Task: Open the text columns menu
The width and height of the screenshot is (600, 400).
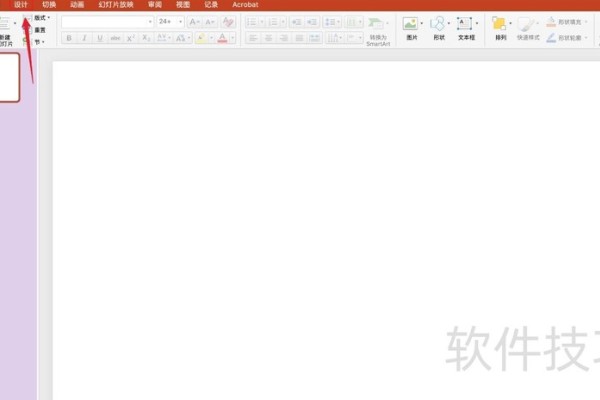Action: click(x=354, y=22)
